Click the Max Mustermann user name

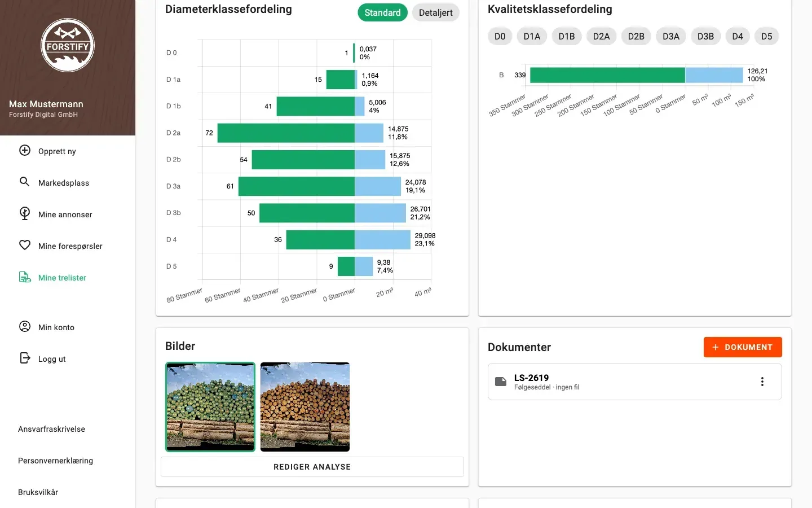(46, 104)
